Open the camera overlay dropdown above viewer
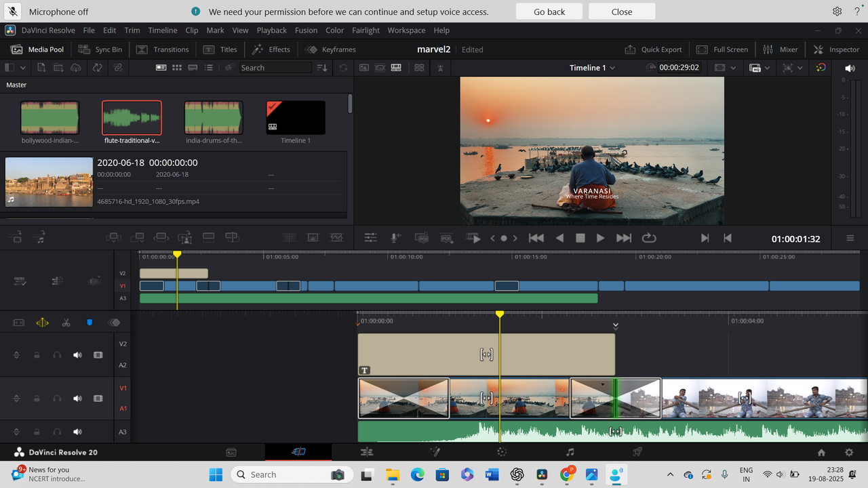Screen dimensions: 868x488 click(759, 68)
